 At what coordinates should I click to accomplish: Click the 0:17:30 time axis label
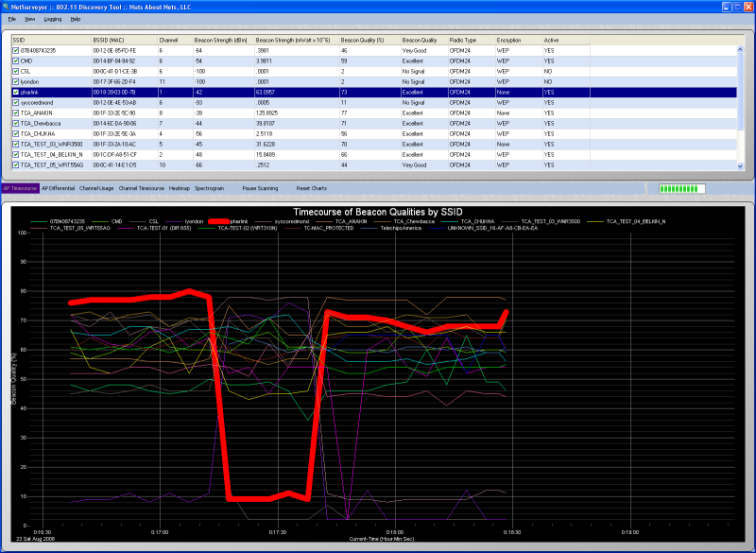point(278,532)
